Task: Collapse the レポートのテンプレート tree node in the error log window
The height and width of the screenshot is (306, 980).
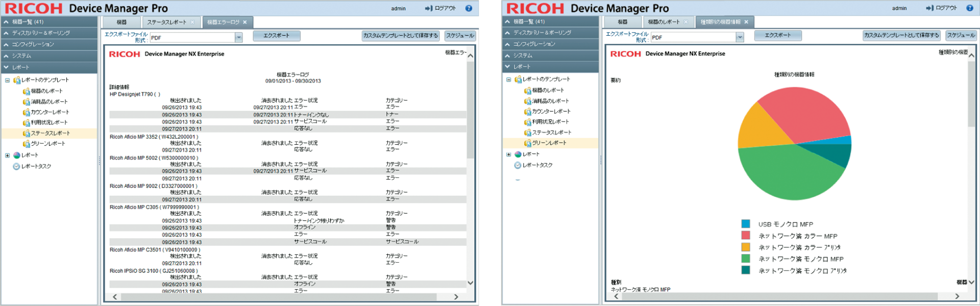Action: (8, 81)
